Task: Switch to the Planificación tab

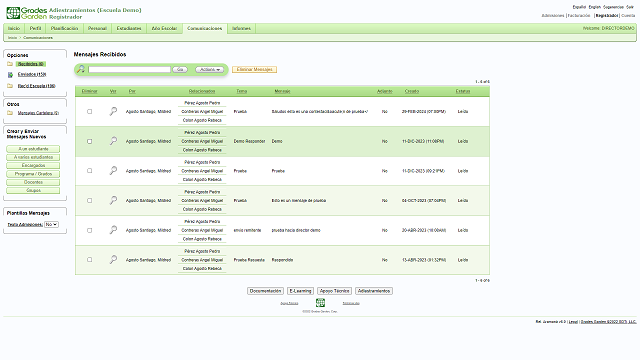Action: point(64,28)
